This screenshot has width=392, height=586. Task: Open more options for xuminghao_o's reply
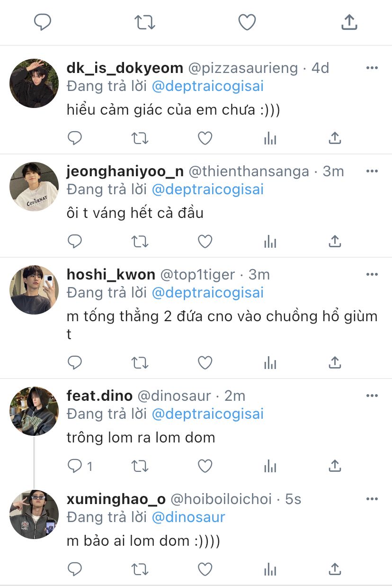[x=372, y=499]
